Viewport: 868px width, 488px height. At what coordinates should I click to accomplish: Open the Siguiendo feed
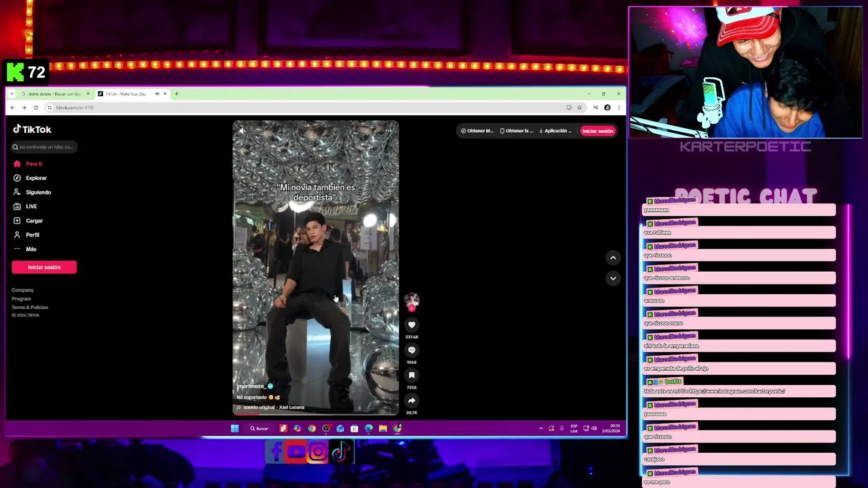33,192
